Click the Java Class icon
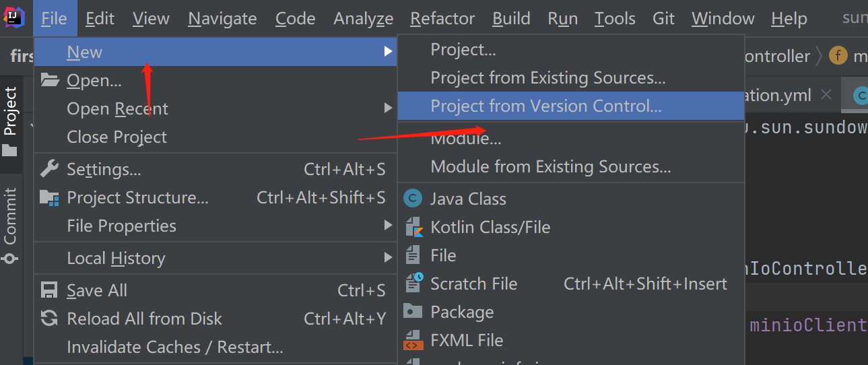 click(413, 199)
